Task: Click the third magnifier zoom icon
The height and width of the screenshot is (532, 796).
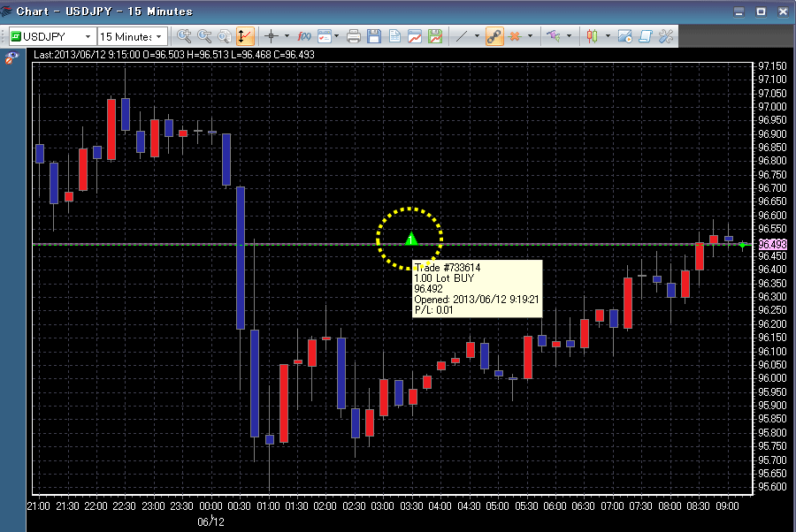Action: (x=225, y=36)
